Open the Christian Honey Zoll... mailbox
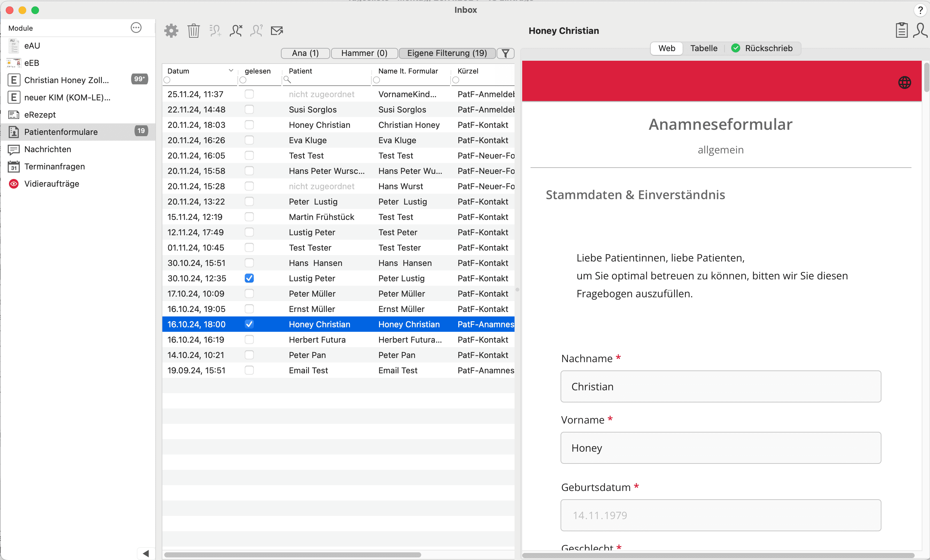930x560 pixels. pos(78,80)
